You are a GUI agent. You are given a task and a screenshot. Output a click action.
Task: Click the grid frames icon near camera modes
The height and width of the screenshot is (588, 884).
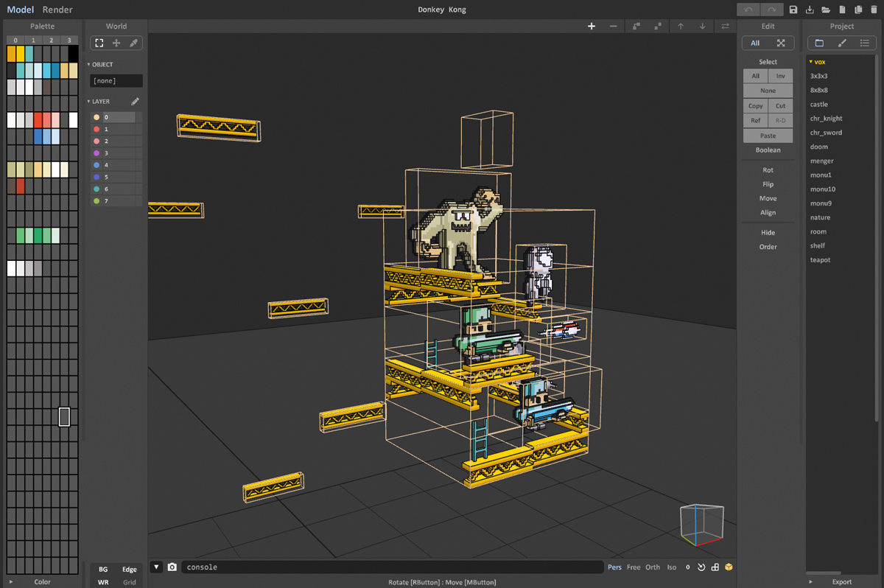[715, 567]
